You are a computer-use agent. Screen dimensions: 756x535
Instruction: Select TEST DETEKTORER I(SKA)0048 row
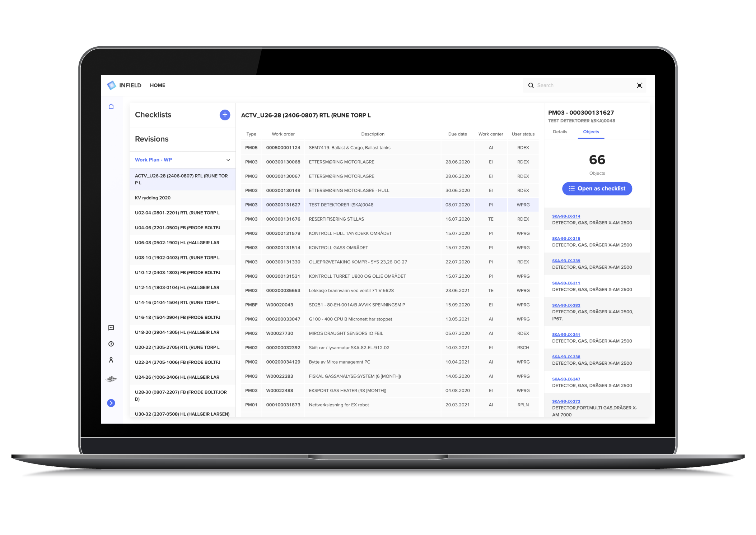click(x=390, y=205)
